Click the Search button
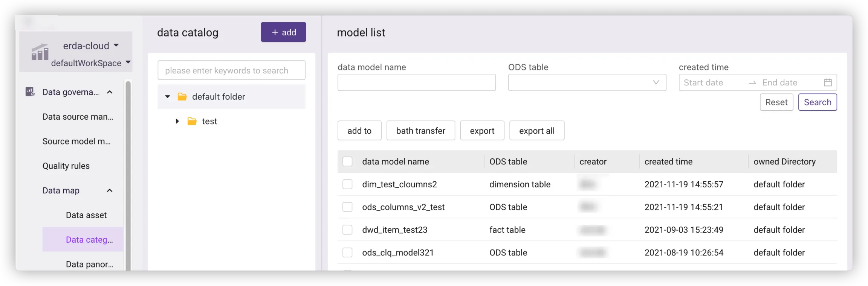 point(817,102)
